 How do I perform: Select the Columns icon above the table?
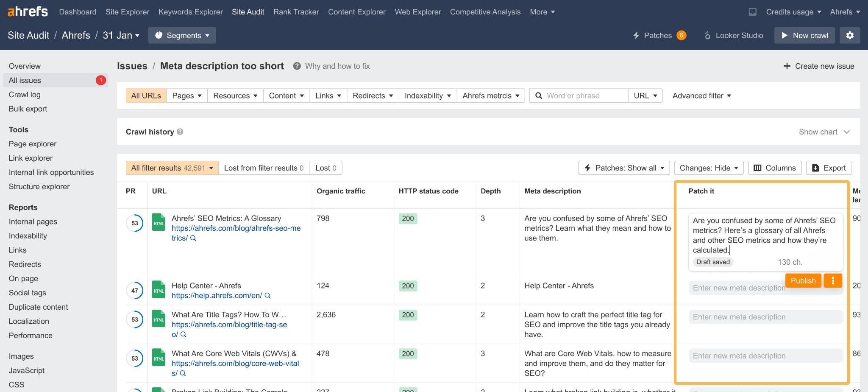click(758, 168)
